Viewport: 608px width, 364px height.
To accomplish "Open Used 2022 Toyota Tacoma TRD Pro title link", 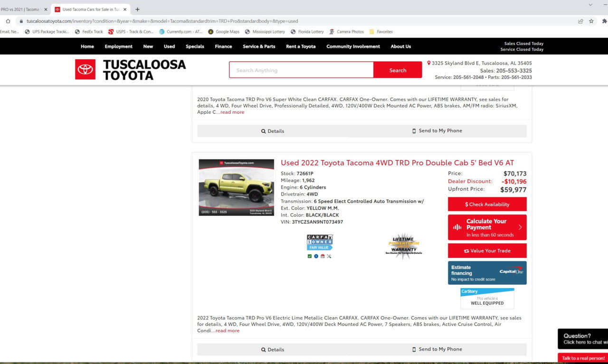I will pos(397,163).
